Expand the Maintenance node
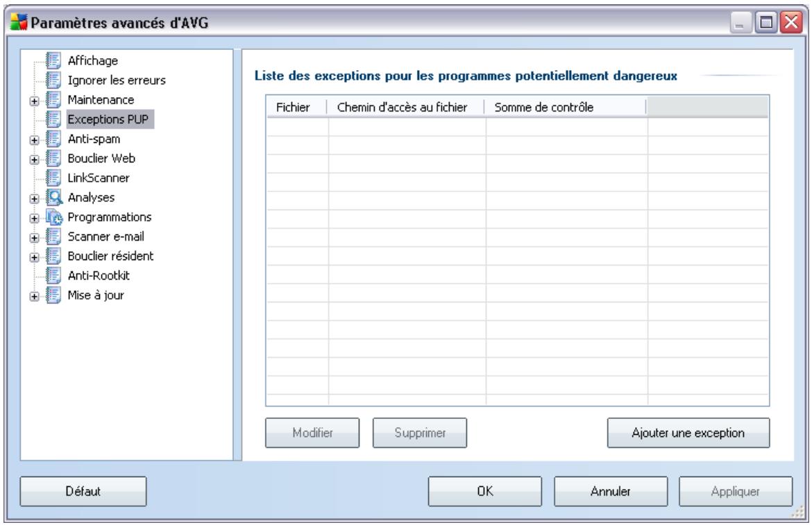 (34, 101)
